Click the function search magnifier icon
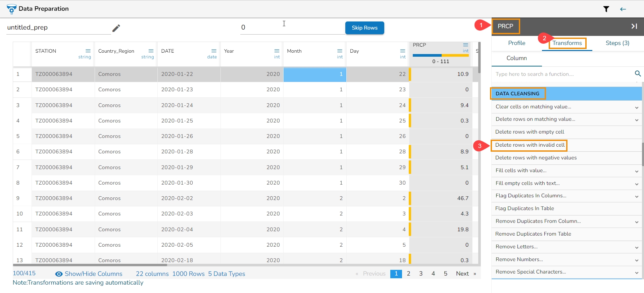The width and height of the screenshot is (644, 293). point(638,74)
